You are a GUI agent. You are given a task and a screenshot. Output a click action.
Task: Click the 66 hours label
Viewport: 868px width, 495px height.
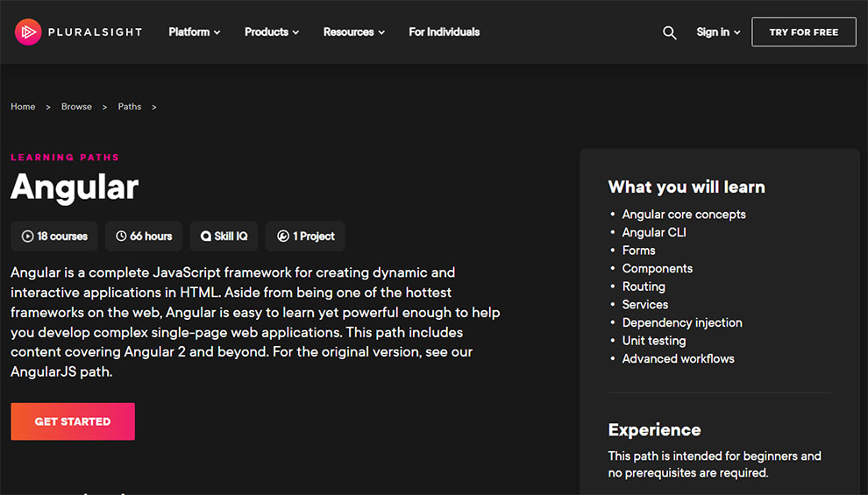(x=151, y=237)
